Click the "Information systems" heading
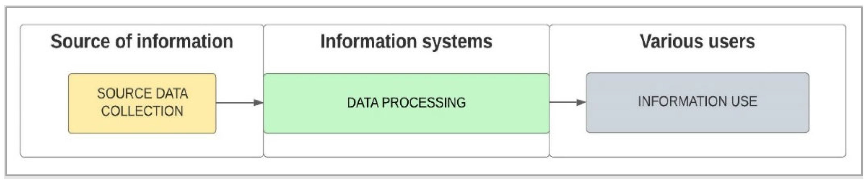 (406, 41)
